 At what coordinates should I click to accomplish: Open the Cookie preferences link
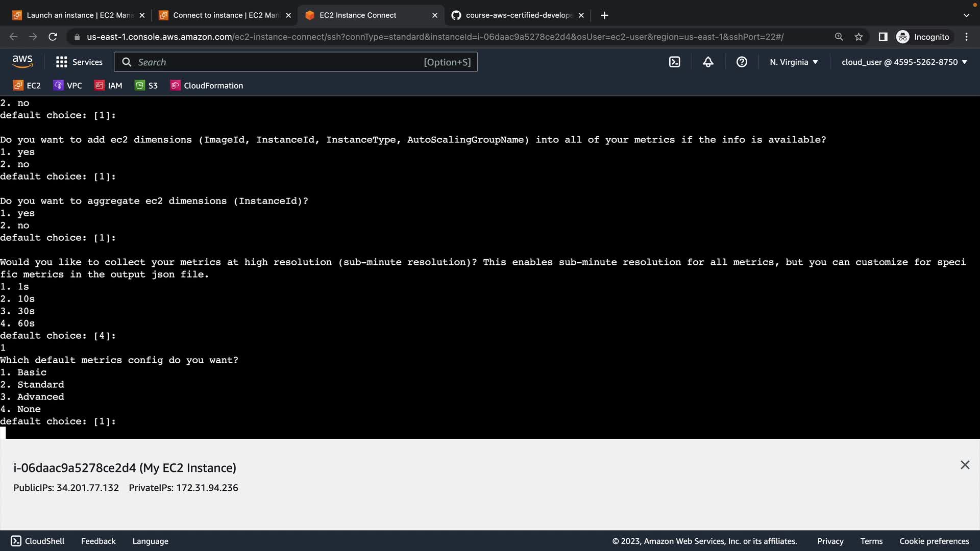[x=934, y=541]
